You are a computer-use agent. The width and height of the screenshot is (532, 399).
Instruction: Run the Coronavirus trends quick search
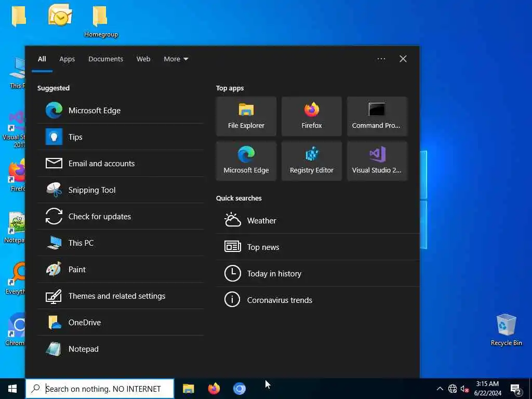click(317, 300)
